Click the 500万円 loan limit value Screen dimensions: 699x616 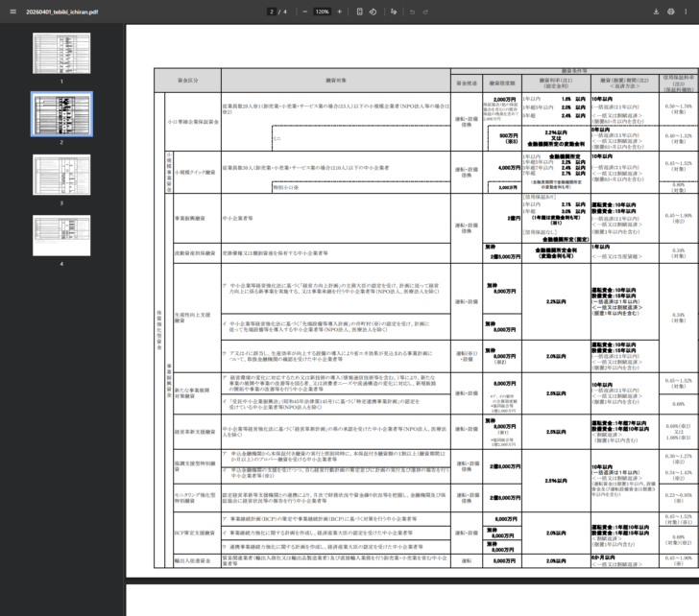coord(508,136)
